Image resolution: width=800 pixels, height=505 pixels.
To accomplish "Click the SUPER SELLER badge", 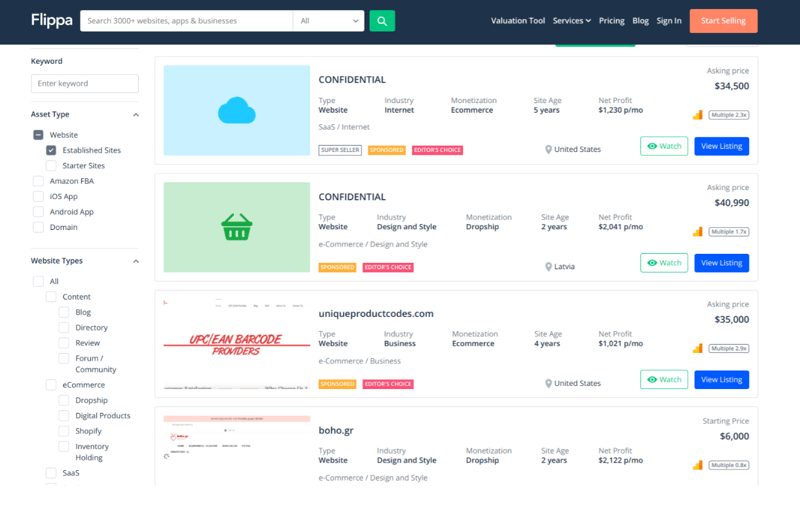I will 340,150.
